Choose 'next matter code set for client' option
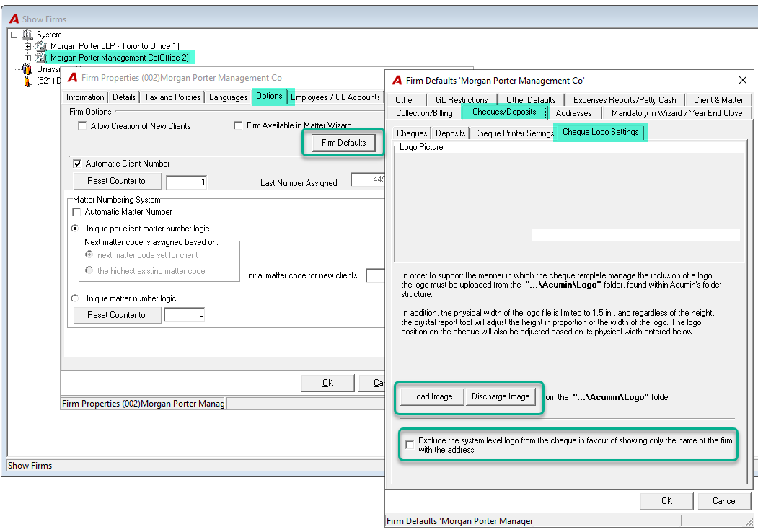Image resolution: width=758 pixels, height=532 pixels. 89,254
